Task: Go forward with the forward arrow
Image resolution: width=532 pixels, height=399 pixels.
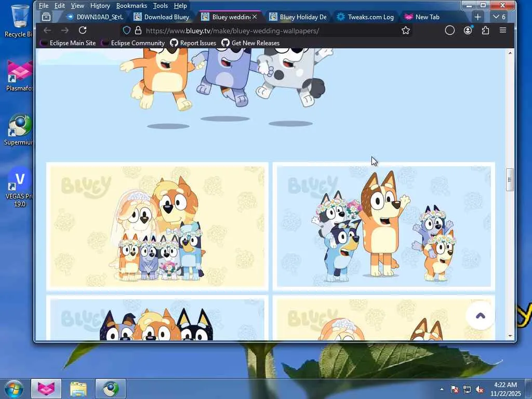Action: [64, 31]
